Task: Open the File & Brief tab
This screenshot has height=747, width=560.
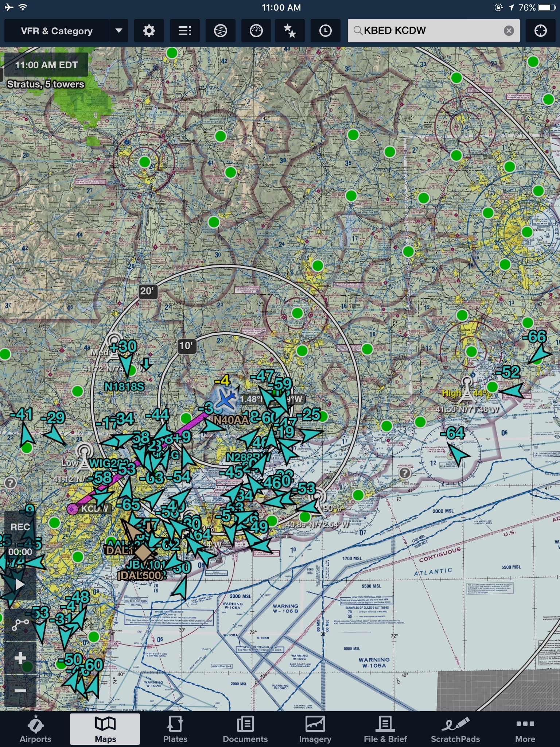Action: coord(385,729)
